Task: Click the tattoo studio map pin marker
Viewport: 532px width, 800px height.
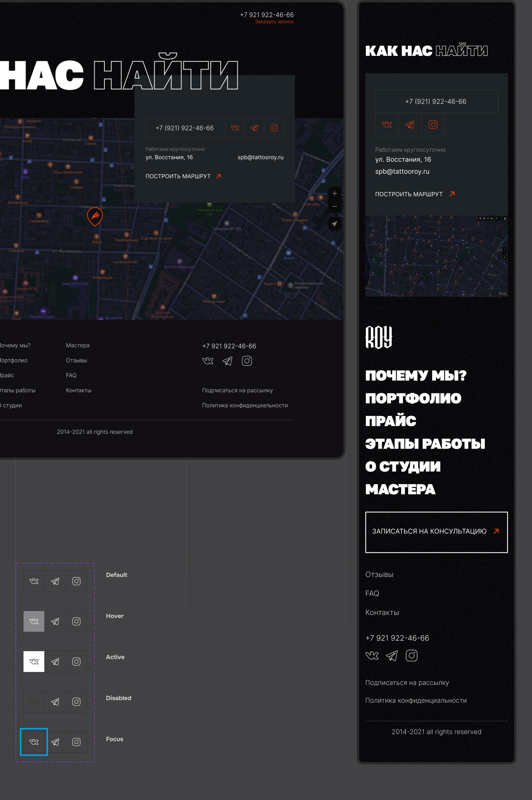Action: [x=95, y=216]
